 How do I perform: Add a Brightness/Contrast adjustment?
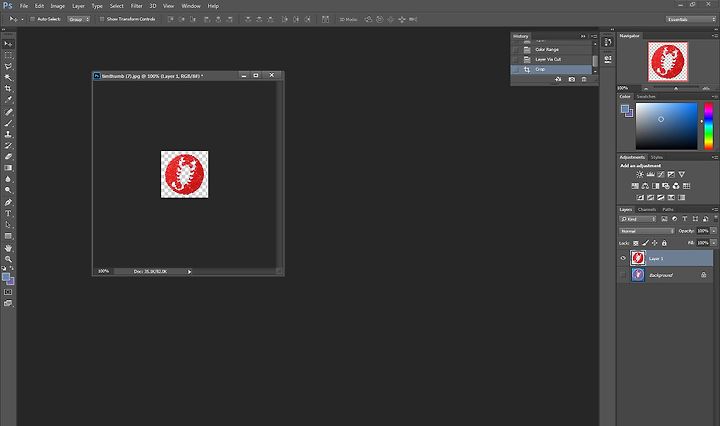tap(640, 174)
